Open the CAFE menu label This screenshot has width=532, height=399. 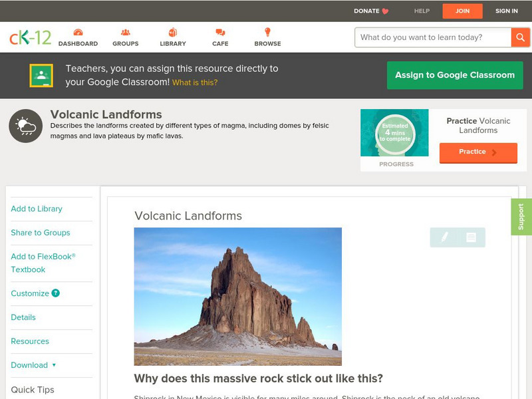(x=220, y=44)
